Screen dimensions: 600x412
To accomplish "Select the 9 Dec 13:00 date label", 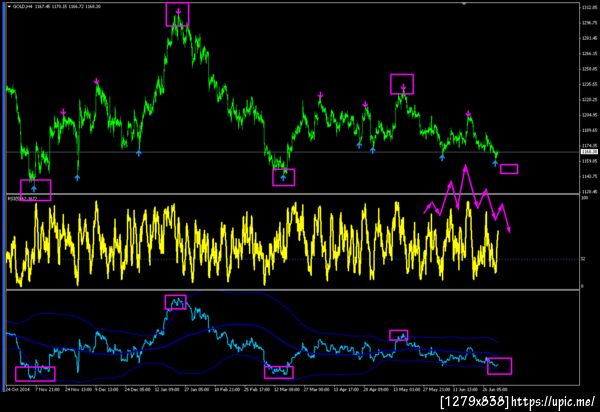I will [x=107, y=389].
